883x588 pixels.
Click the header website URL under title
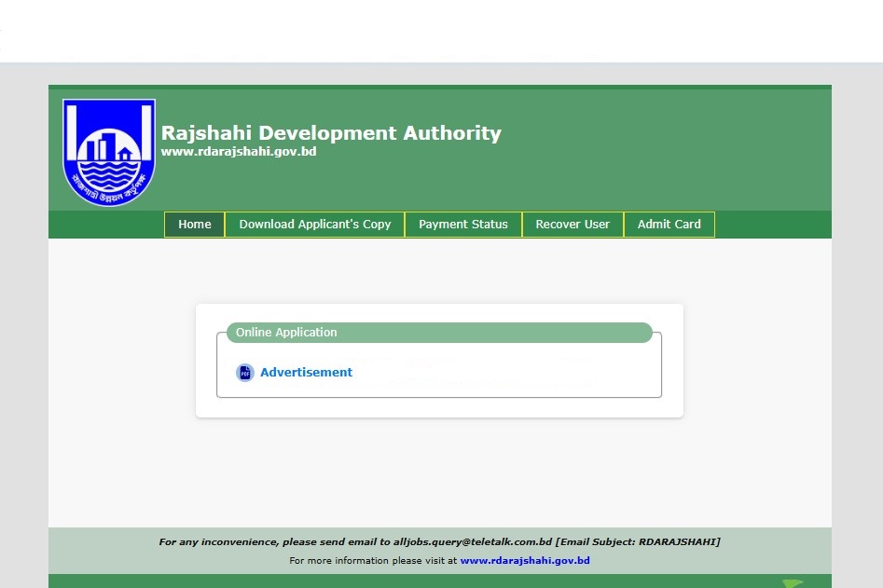coord(239,152)
